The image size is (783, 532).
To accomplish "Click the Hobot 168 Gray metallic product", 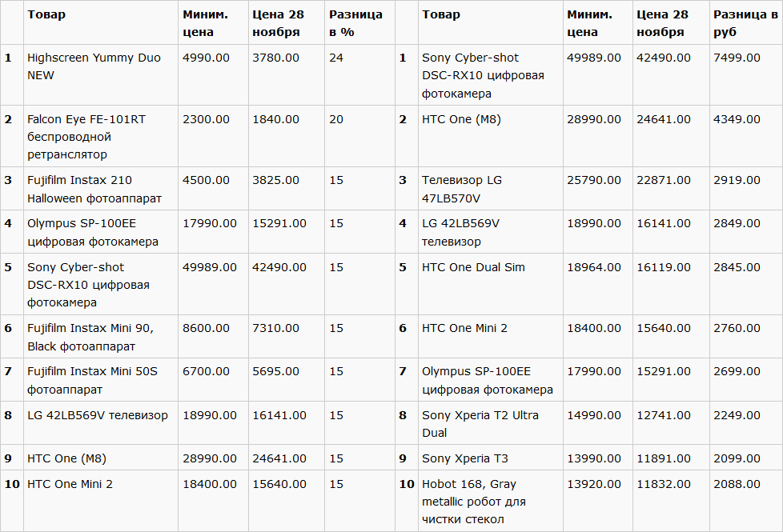I will point(474,502).
